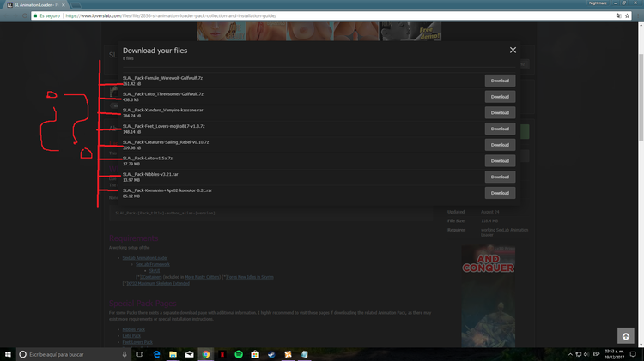Show hidden system tray icons
Image resolution: width=644 pixels, height=361 pixels.
(570, 354)
